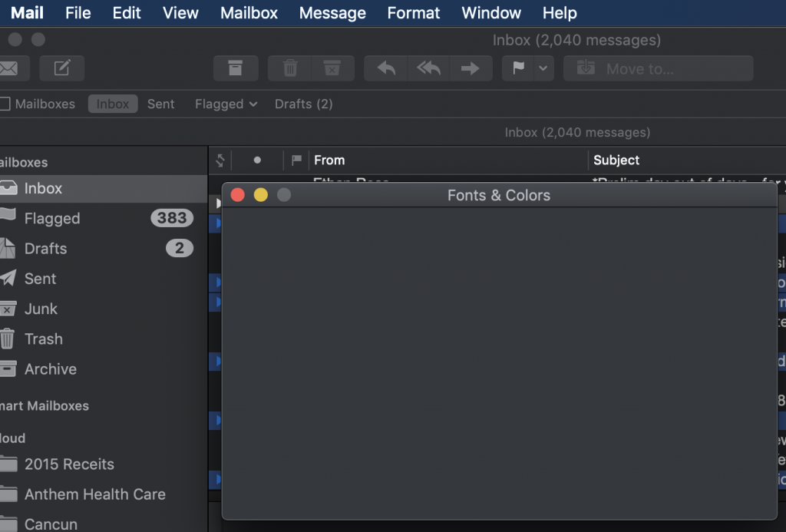
Task: Forward the current message
Action: coord(471,68)
